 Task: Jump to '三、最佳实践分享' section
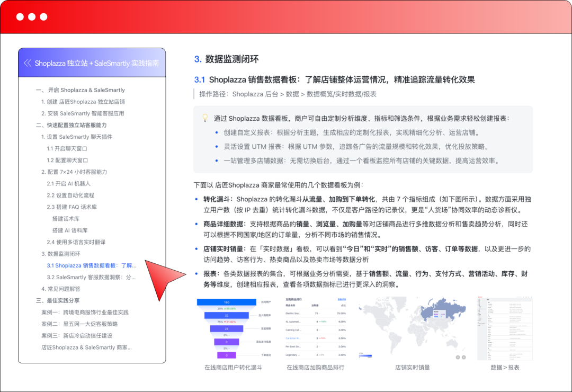point(58,300)
